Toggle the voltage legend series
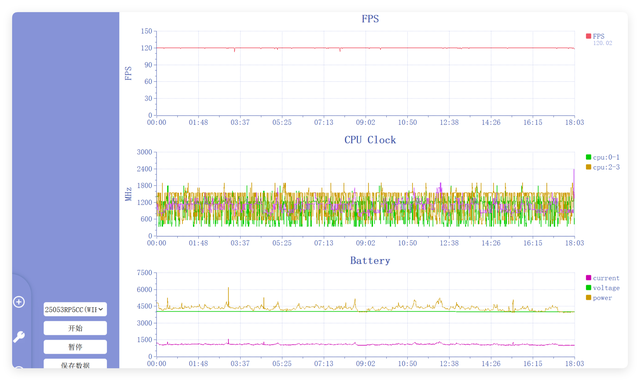This screenshot has height=380, width=640. point(602,288)
